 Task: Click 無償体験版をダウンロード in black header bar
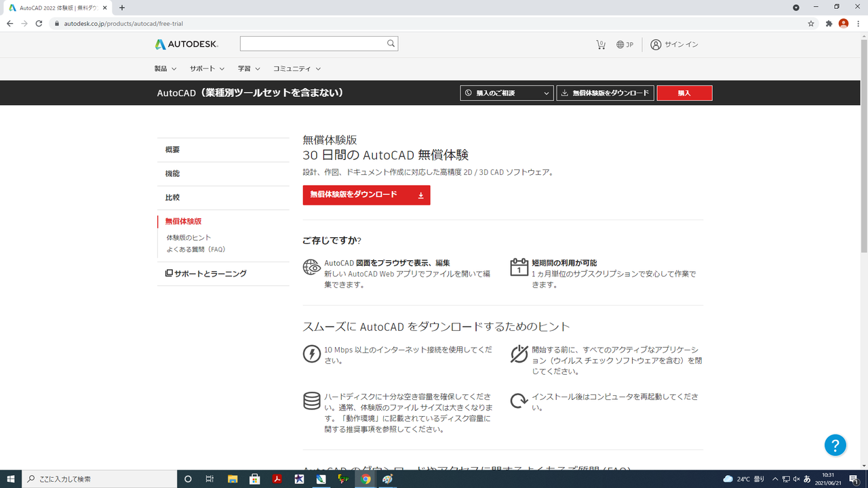tap(605, 93)
